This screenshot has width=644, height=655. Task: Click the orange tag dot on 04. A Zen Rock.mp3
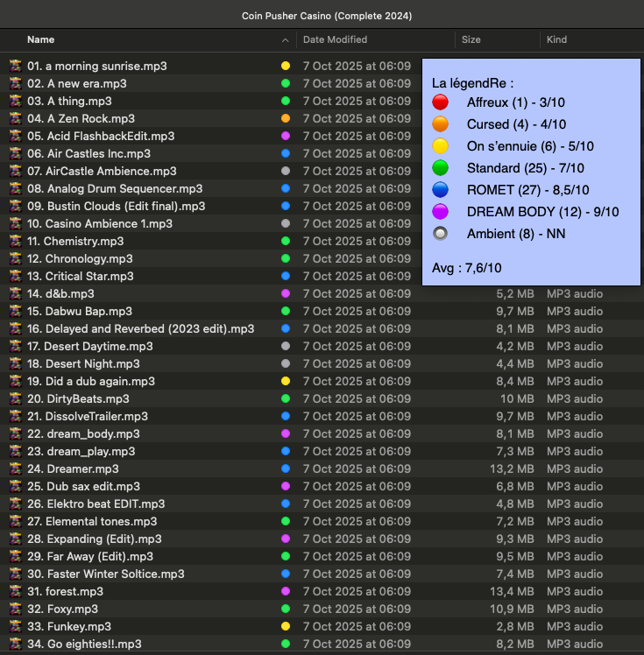[286, 118]
